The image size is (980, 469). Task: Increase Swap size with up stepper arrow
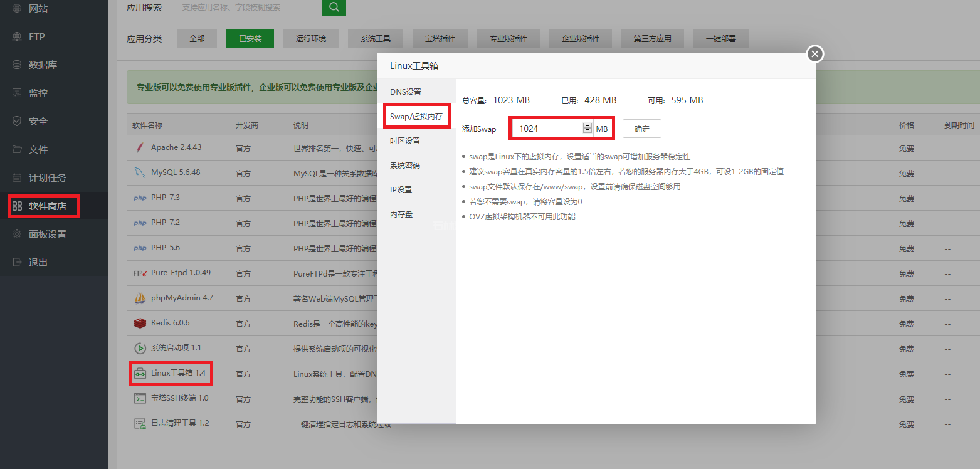pos(587,125)
